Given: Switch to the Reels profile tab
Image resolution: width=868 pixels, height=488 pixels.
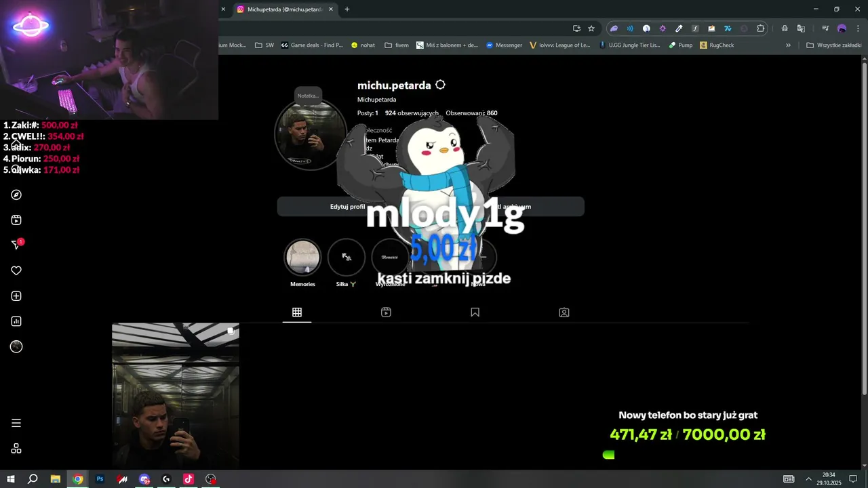Looking at the screenshot, I should coord(386,312).
